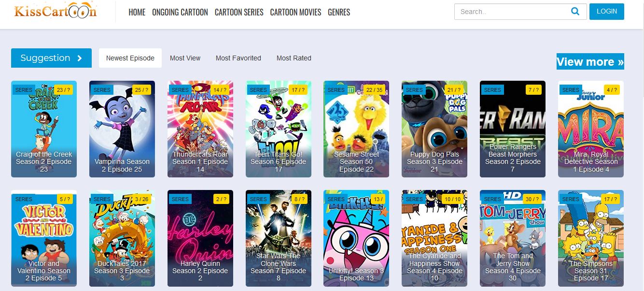The width and height of the screenshot is (644, 291).
Task: Click Unikitty! Season 3 Episode 13 title
Action: [x=356, y=275]
